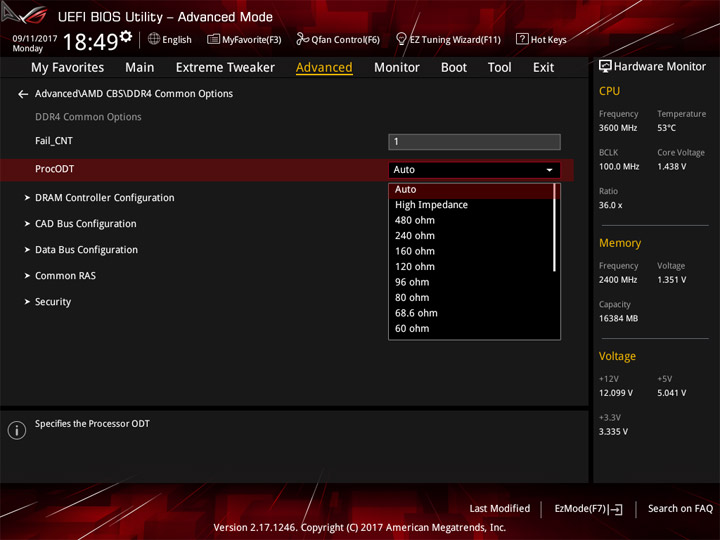Click CPU Frequency value 3600 MHz
Screen dimensions: 720x540
pyautogui.click(x=618, y=128)
